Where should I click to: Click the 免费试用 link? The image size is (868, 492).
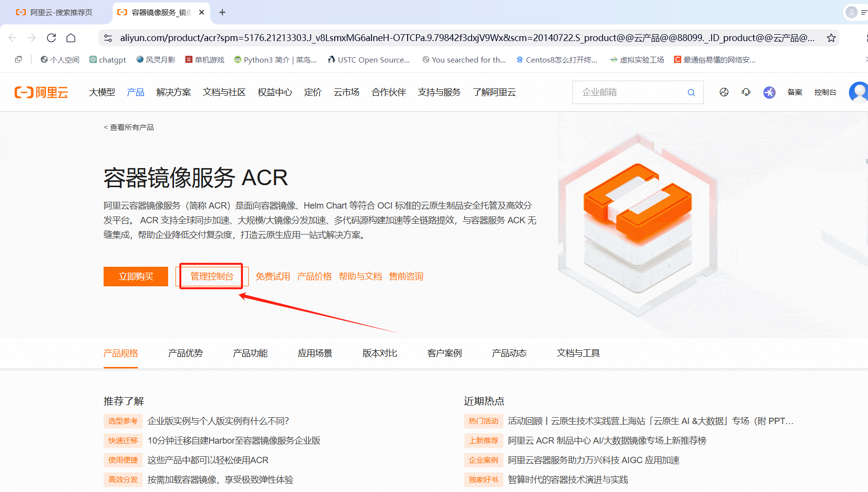tap(273, 277)
